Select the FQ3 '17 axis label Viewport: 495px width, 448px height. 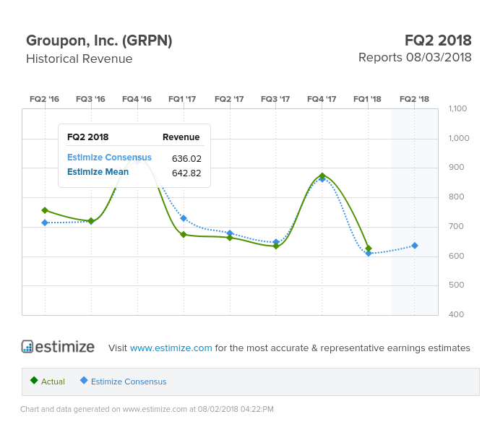coord(275,99)
